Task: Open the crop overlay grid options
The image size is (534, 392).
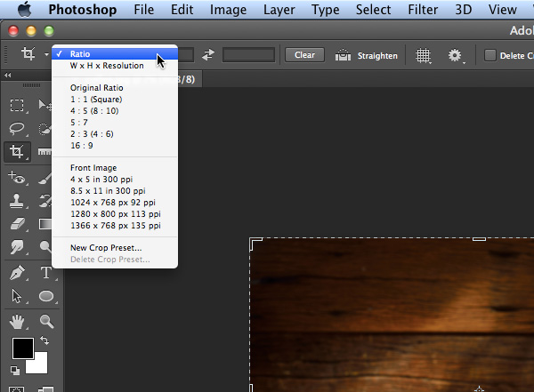Action: (x=424, y=55)
